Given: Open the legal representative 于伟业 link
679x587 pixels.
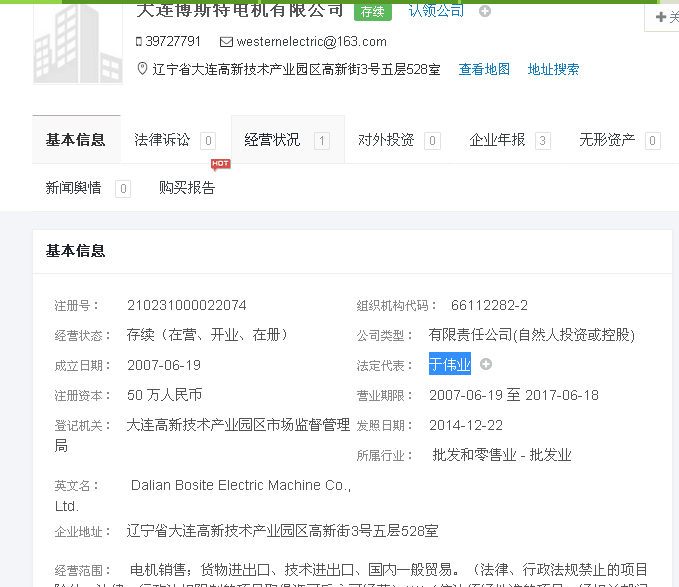Looking at the screenshot, I should point(450,365).
